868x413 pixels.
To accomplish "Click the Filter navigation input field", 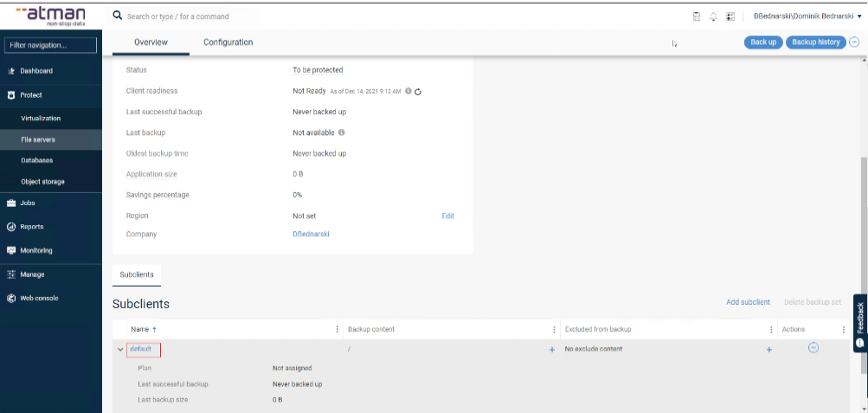I will (51, 46).
